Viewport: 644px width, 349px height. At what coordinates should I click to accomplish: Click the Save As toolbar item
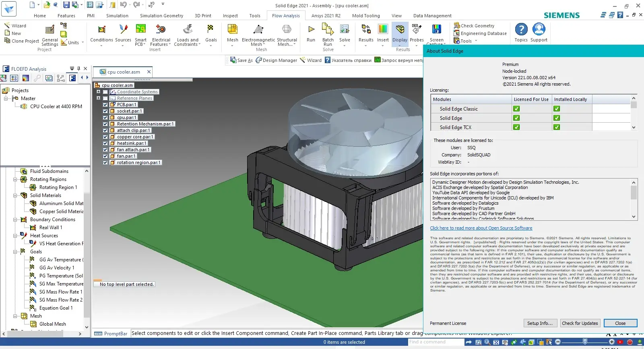[242, 60]
